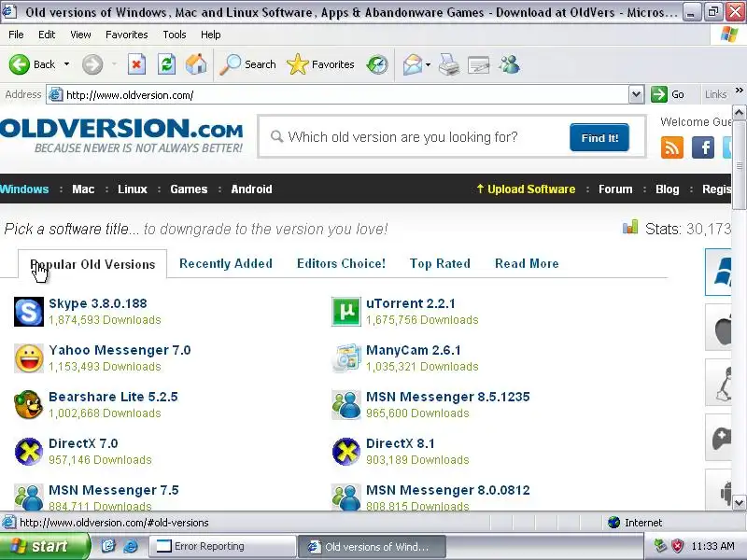
Task: Open the Edit menu
Action: tap(47, 35)
